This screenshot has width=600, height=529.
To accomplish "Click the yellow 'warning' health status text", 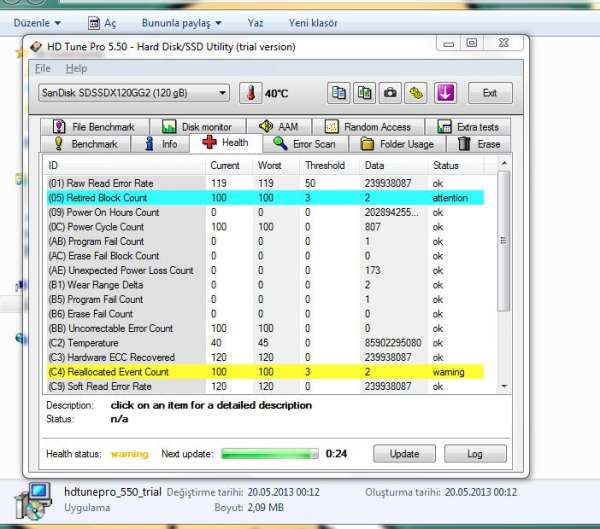I will click(x=129, y=454).
